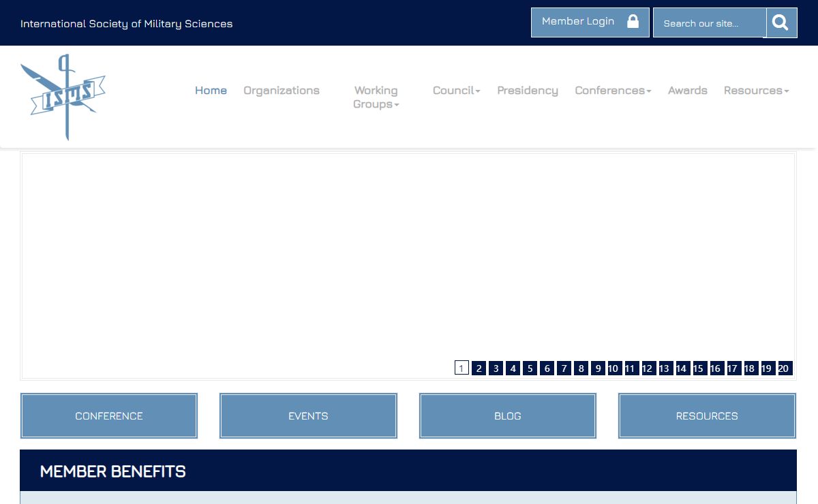Click the RESOURCES tile button
The image size is (818, 504).
pos(707,415)
